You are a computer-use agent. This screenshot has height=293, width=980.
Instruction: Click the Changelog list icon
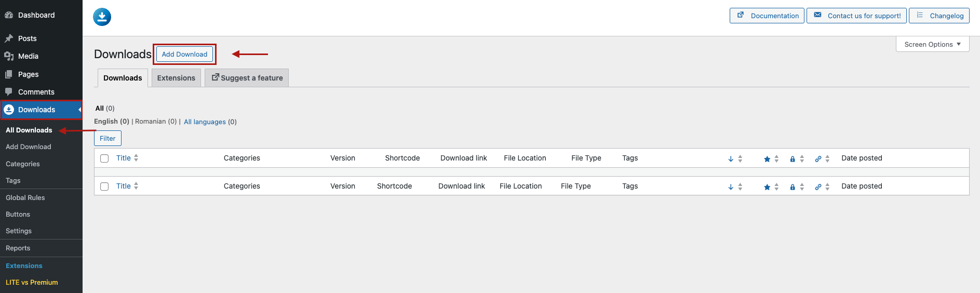coord(920,15)
